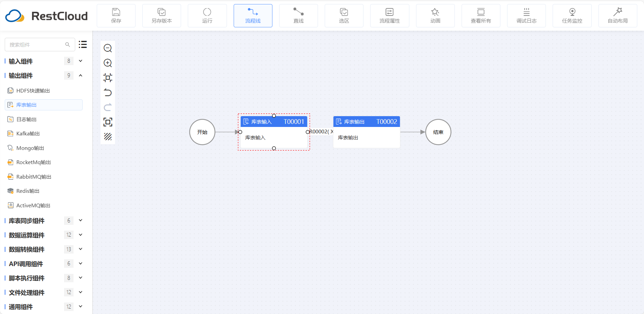Click left anchor point of T00001 node
The height and width of the screenshot is (314, 644).
(x=240, y=132)
